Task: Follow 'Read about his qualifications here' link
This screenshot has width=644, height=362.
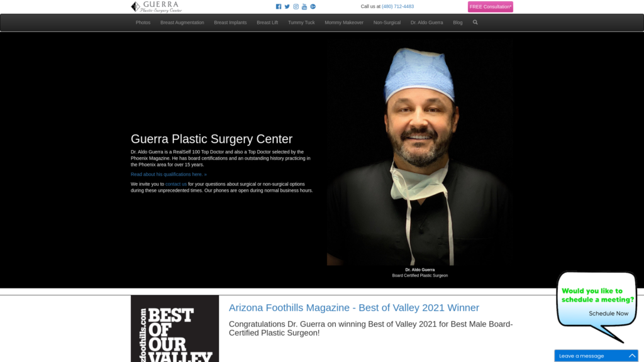Action: (169, 175)
